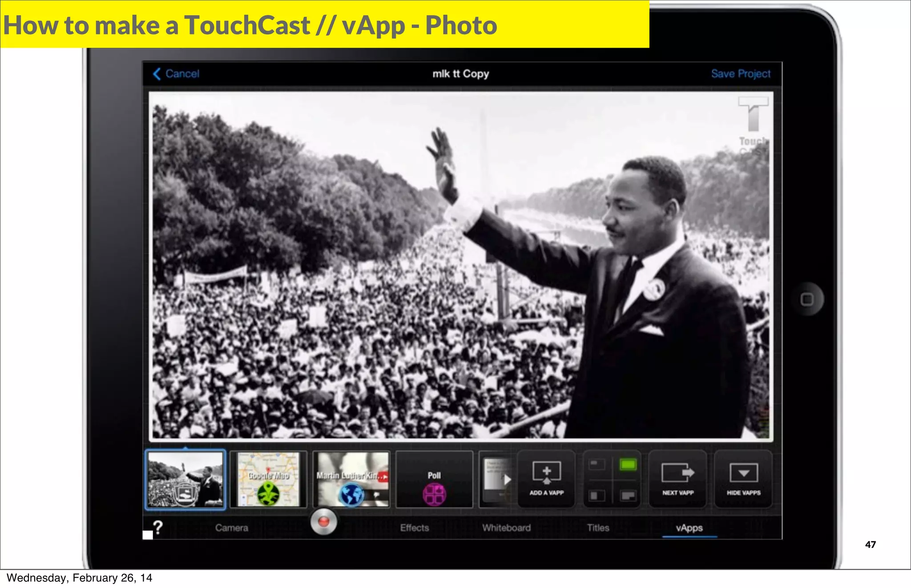Switch to the Whiteboard tab

(x=507, y=528)
